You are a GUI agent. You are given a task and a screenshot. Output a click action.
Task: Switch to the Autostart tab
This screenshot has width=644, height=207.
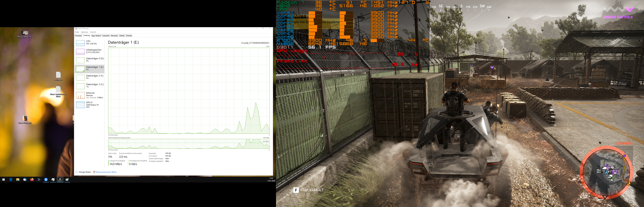106,36
